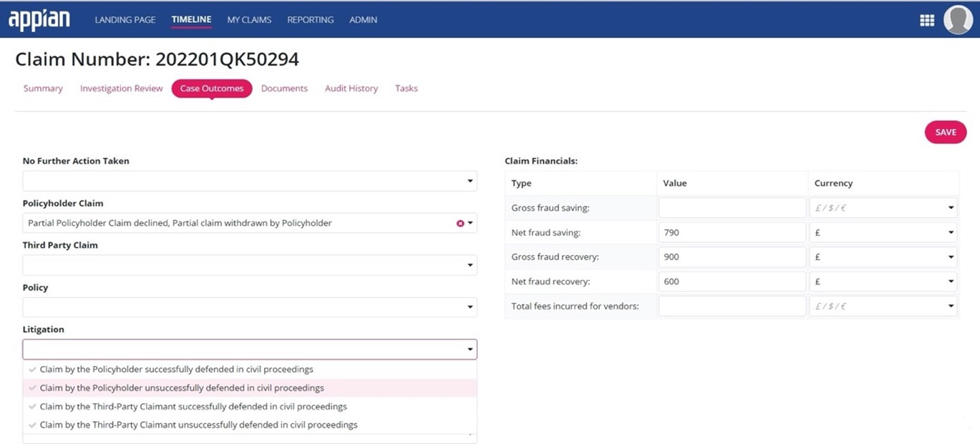Image resolution: width=980 pixels, height=444 pixels.
Task: Click the Gross fraud saving value field
Action: pos(732,208)
